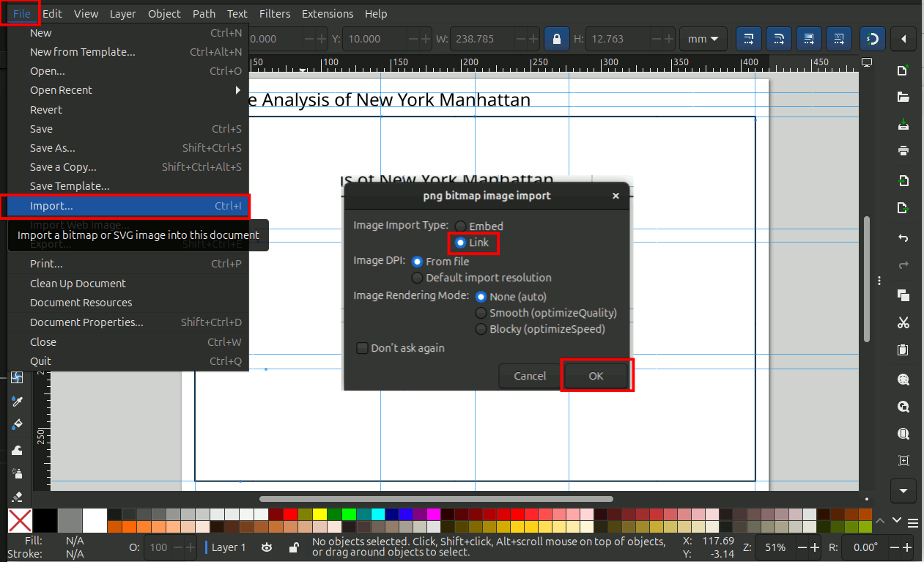Check the Don't ask again checkbox
Image resolution: width=924 pixels, height=562 pixels.
click(362, 348)
